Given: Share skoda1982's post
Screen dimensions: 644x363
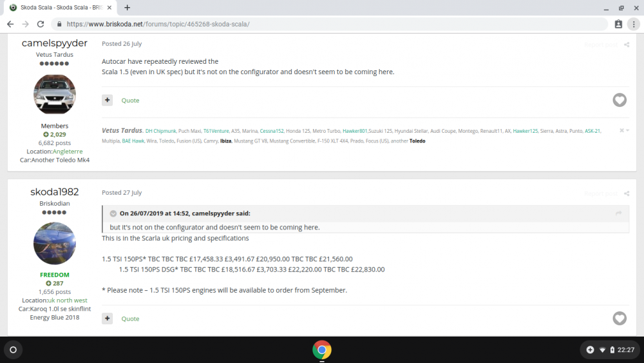Looking at the screenshot, I should 627,193.
